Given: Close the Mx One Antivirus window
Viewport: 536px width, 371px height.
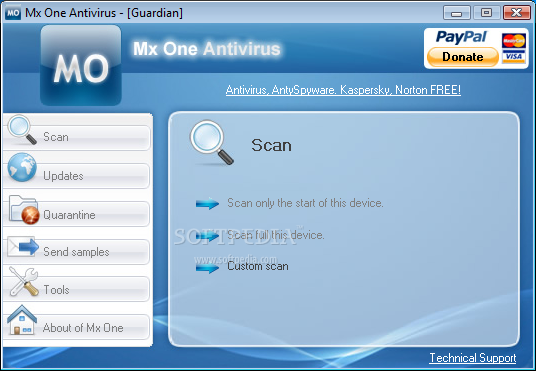Looking at the screenshot, I should tap(517, 13).
